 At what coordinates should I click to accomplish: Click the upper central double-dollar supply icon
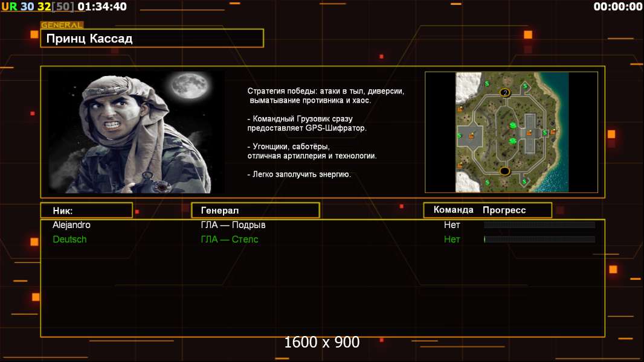513,125
